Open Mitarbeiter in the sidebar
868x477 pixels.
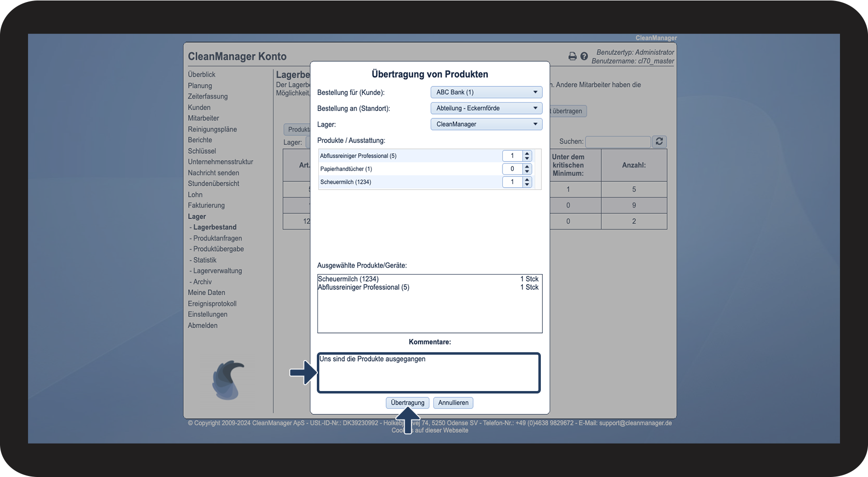click(x=203, y=118)
